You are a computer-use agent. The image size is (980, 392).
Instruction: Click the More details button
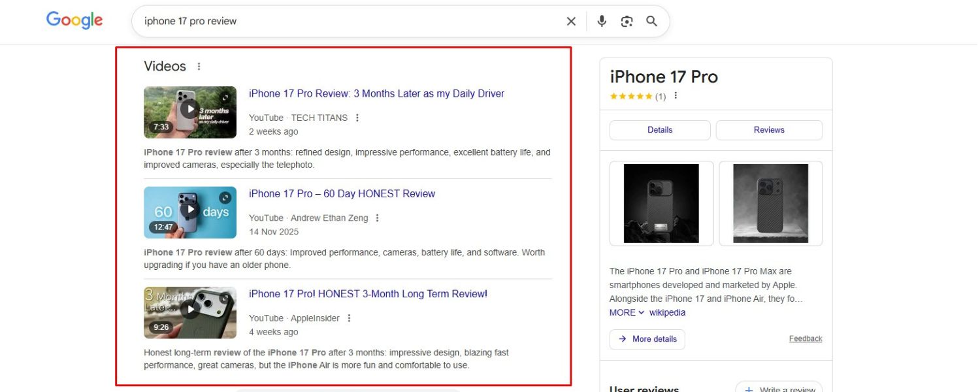click(647, 339)
